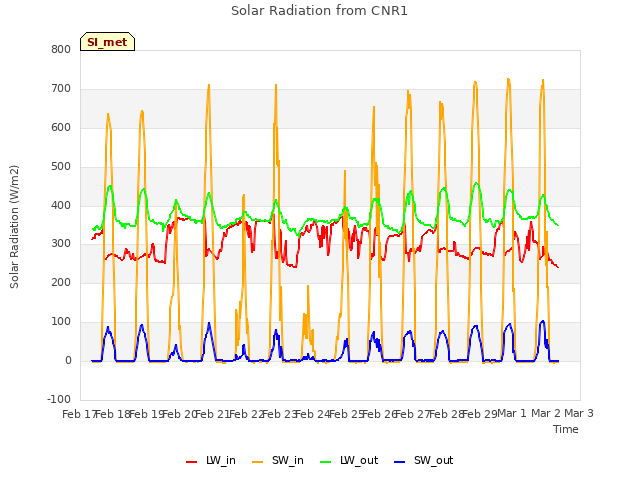Click the 300 y-axis tick label
Image resolution: width=640 pixels, height=480 pixels.
61,244
